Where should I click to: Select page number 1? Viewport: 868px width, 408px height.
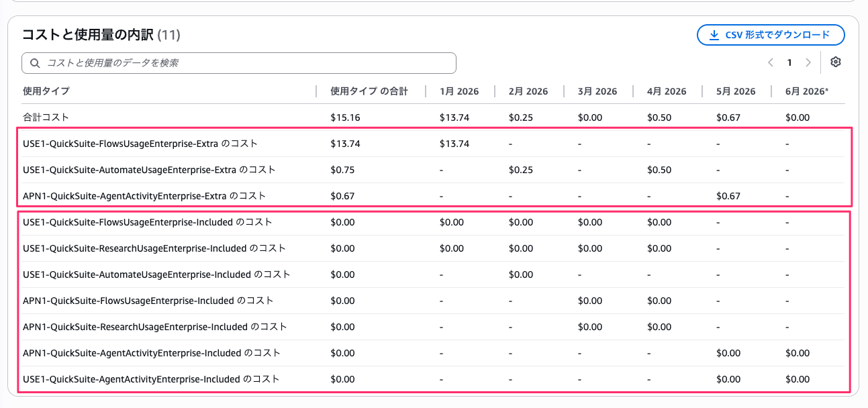789,62
